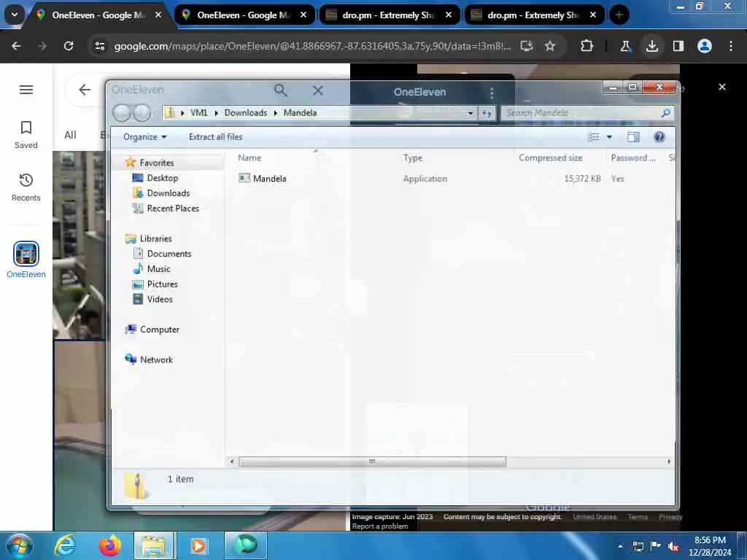Click horizontal scrollbar right arrow
Viewport: 747px width, 560px height.
click(x=669, y=462)
